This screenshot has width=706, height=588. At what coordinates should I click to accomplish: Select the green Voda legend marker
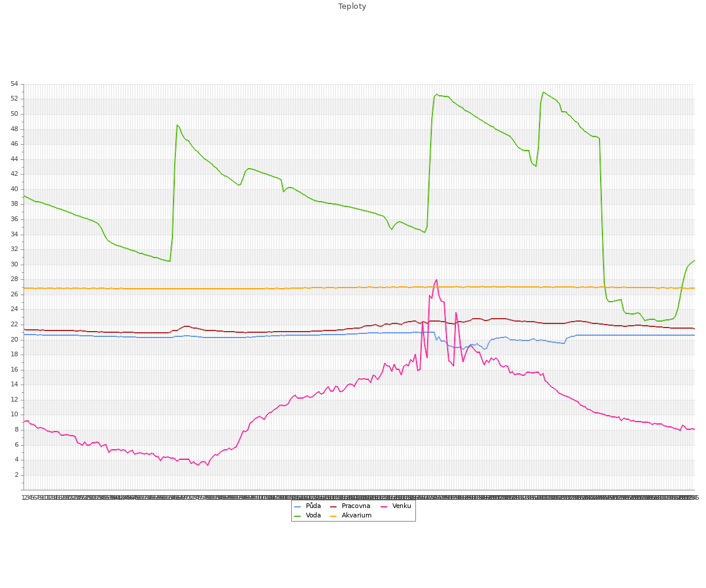tap(298, 516)
